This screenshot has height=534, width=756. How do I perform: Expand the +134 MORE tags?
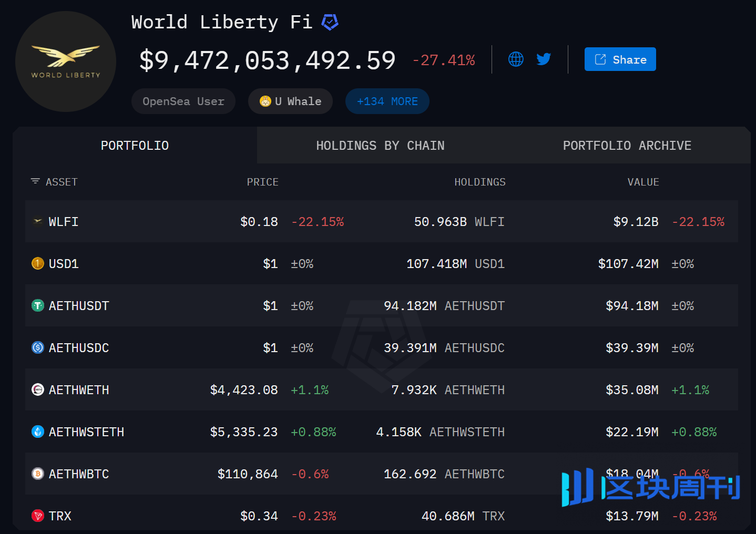387,101
